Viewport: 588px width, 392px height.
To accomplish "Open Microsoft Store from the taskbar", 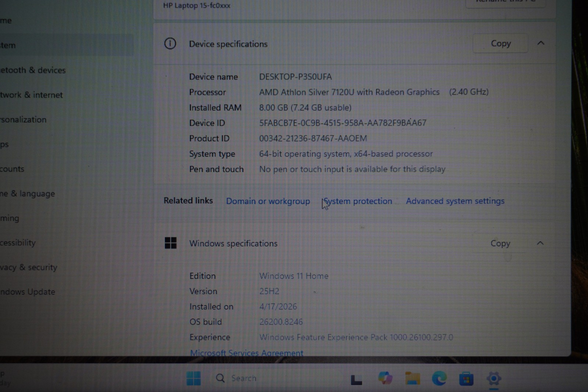I will [x=466, y=378].
